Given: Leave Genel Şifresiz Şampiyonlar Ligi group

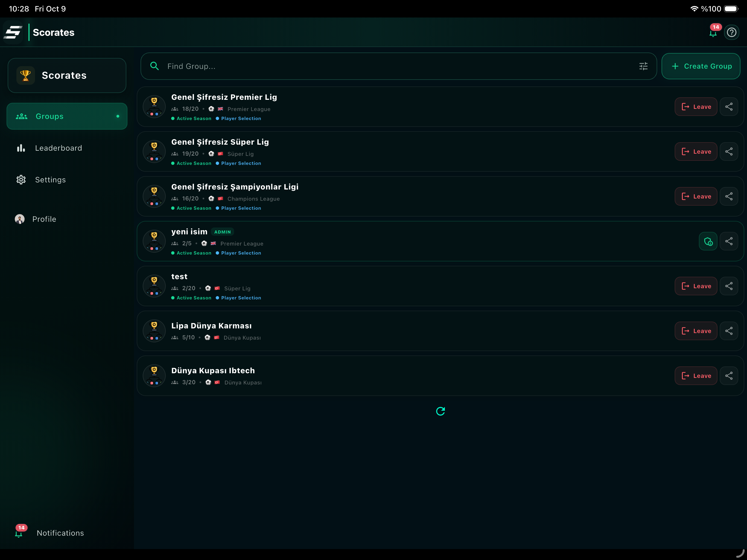Looking at the screenshot, I should click(x=696, y=197).
